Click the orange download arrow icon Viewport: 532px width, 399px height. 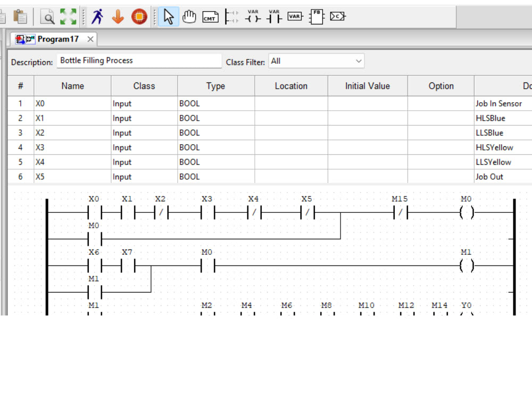pos(118,16)
